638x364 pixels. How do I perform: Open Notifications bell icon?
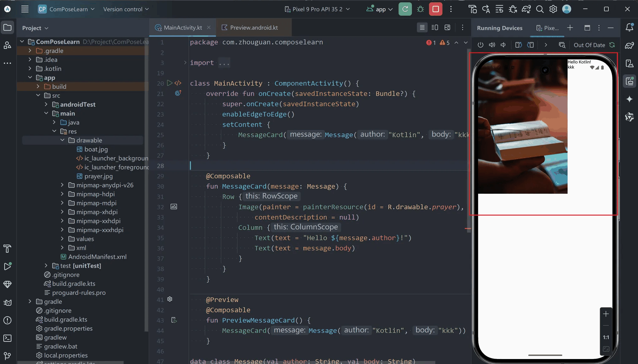tap(630, 27)
